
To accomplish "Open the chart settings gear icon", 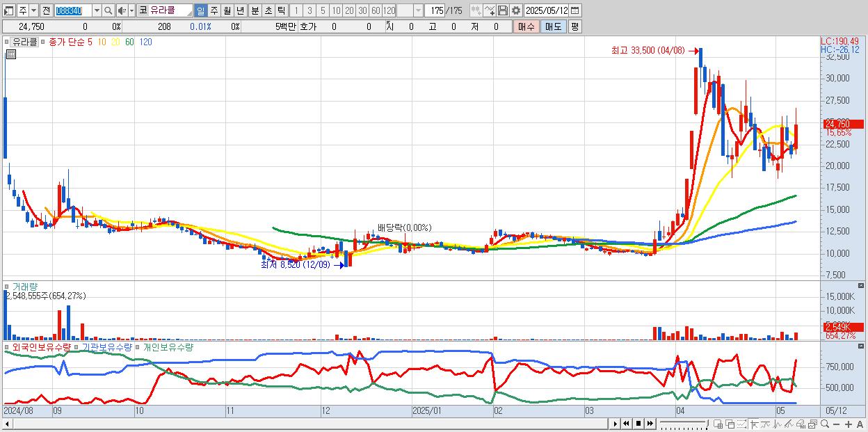I will pyautogui.click(x=515, y=10).
